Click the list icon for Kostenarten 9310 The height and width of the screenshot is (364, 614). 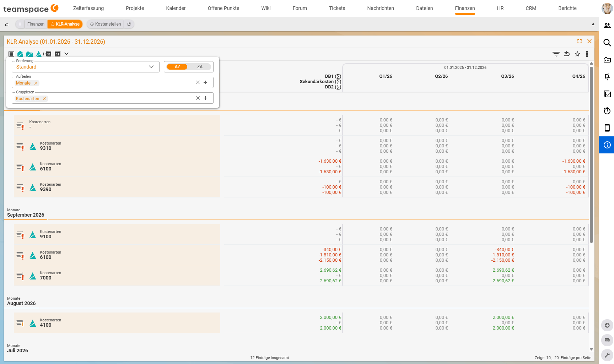click(20, 146)
